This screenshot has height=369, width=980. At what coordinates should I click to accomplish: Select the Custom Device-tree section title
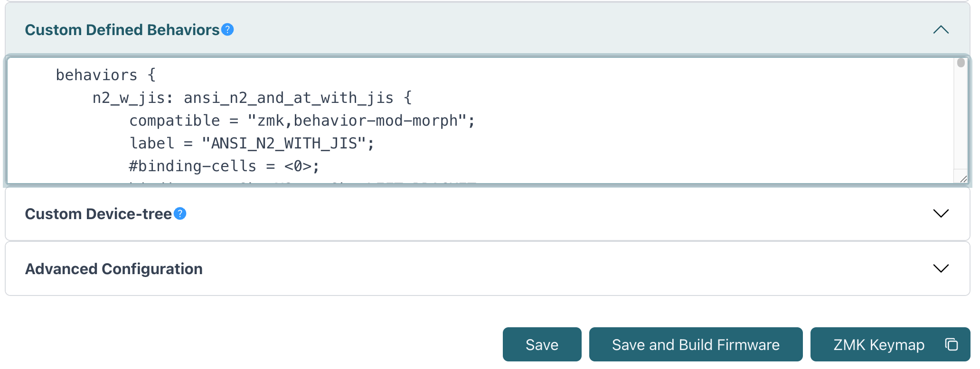point(98,214)
